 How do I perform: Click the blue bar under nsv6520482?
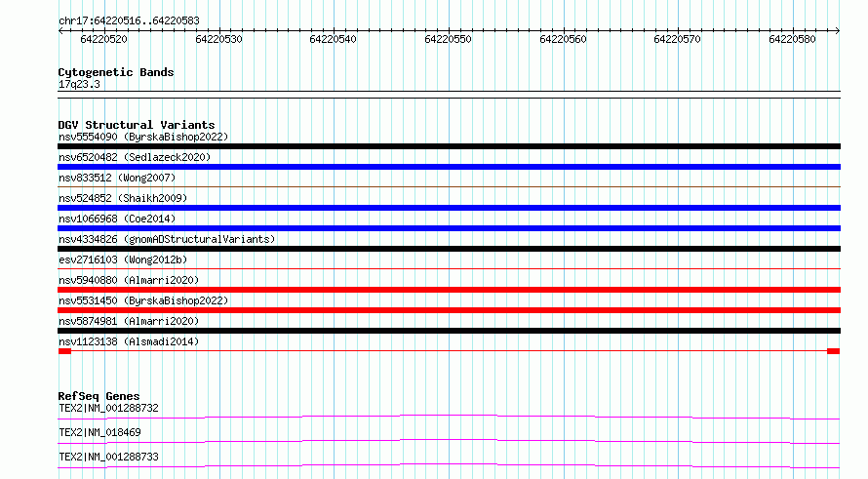449,167
